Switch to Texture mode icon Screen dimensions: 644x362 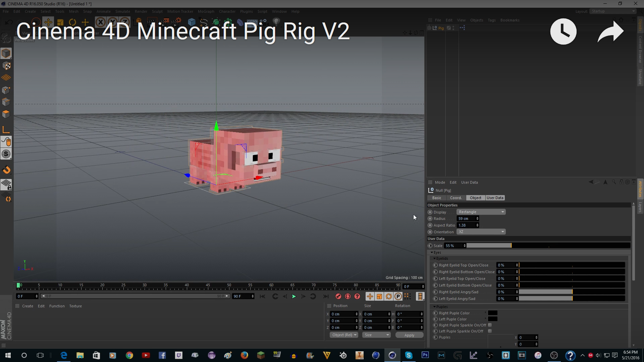point(6,66)
